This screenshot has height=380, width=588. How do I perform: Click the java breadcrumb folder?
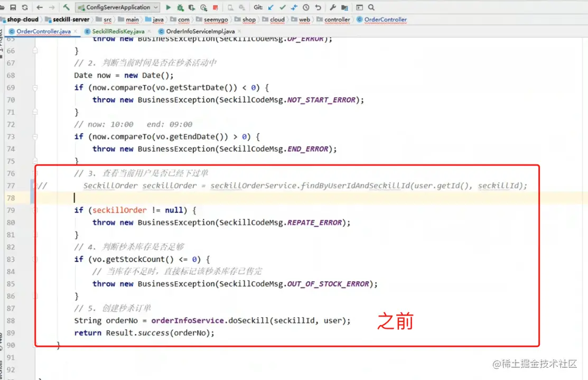click(x=154, y=20)
